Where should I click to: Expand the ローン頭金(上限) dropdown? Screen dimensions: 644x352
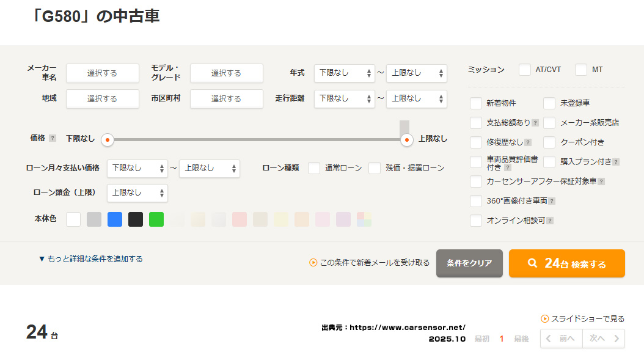137,193
